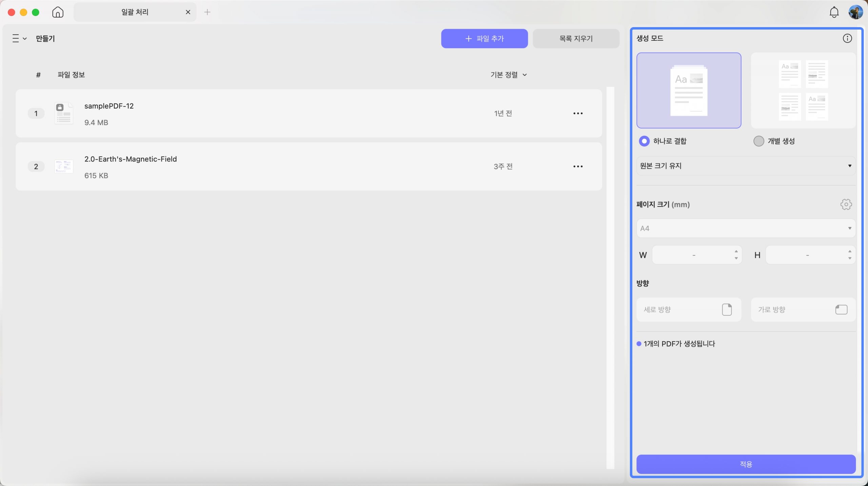Choose the individual generation preview card

803,90
